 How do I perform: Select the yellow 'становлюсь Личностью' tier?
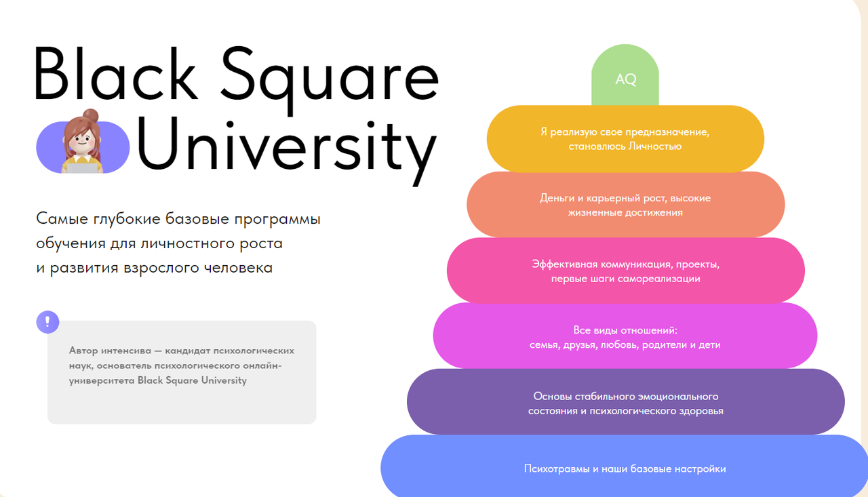tap(625, 139)
